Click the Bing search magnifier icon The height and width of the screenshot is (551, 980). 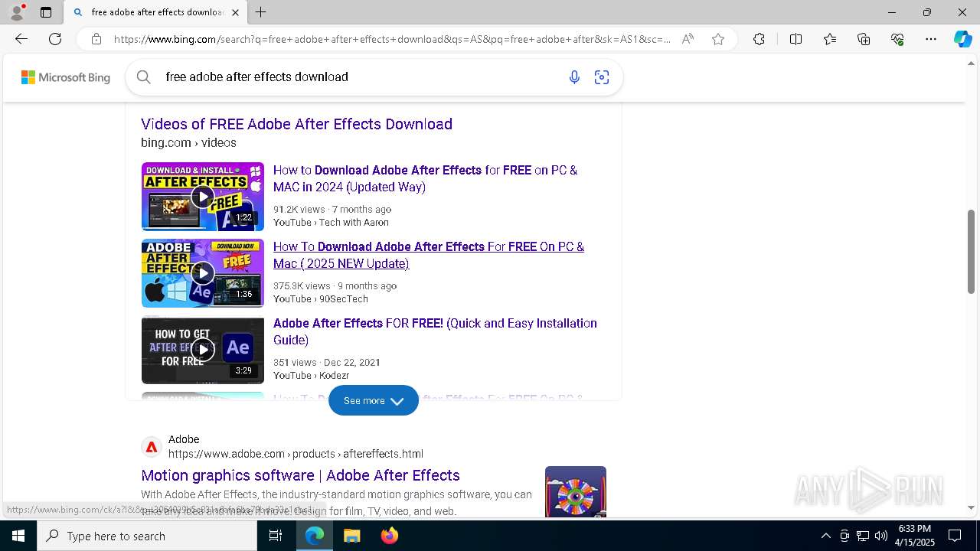pyautogui.click(x=143, y=77)
